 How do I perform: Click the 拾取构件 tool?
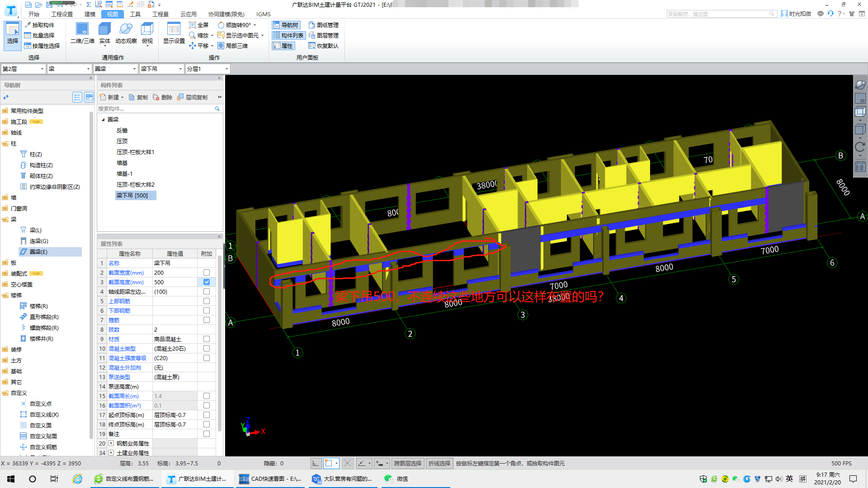pyautogui.click(x=39, y=25)
